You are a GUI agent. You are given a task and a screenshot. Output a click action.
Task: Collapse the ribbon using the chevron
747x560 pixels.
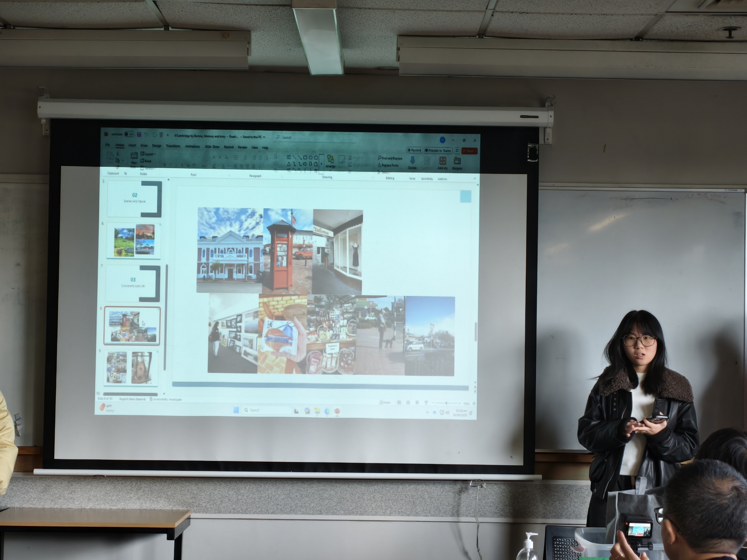[x=475, y=179]
